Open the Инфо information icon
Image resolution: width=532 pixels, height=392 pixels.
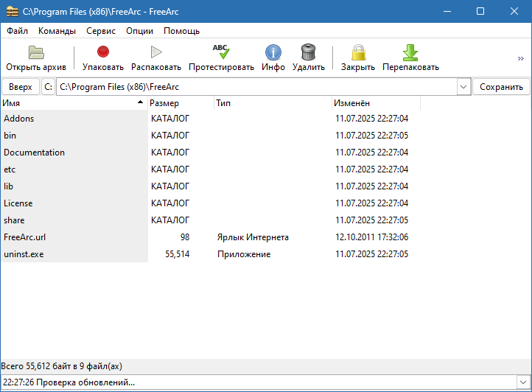pyautogui.click(x=273, y=52)
